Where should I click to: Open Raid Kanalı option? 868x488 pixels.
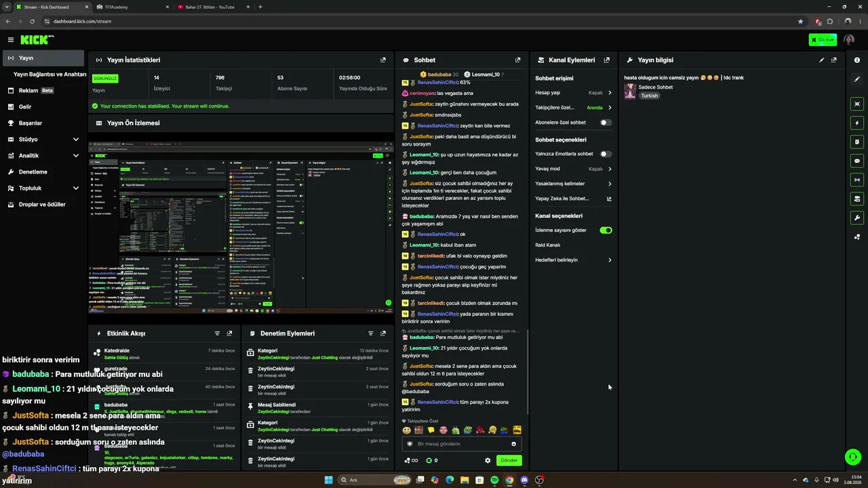click(x=574, y=245)
